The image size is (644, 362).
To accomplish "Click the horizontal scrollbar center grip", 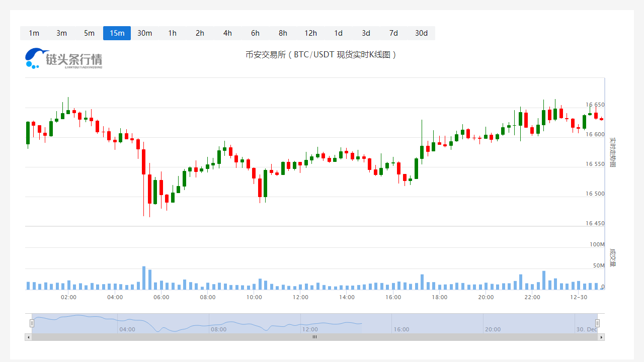I will coord(315,337).
